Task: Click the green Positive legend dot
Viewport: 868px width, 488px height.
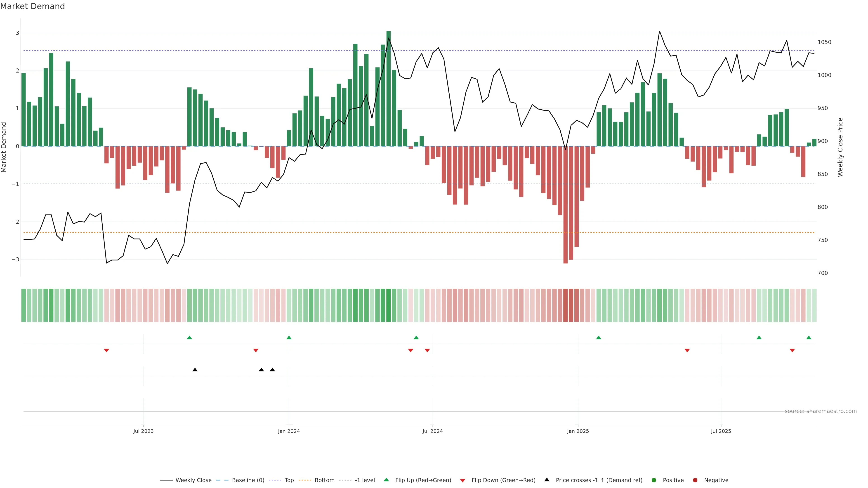Action: click(654, 480)
